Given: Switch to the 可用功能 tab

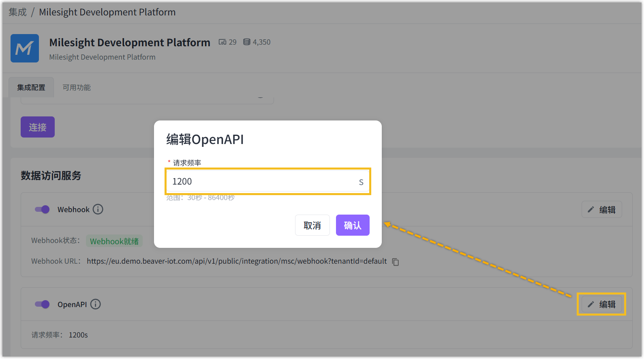Looking at the screenshot, I should (x=77, y=88).
